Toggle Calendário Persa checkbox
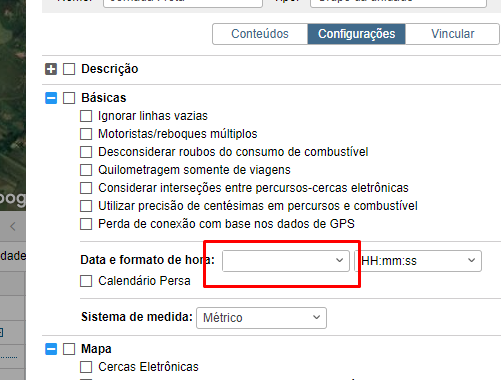This screenshot has width=501, height=380. pos(86,281)
